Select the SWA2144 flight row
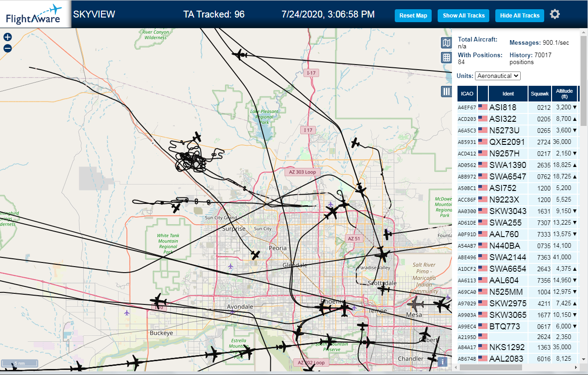This screenshot has height=375, width=588. coord(517,257)
